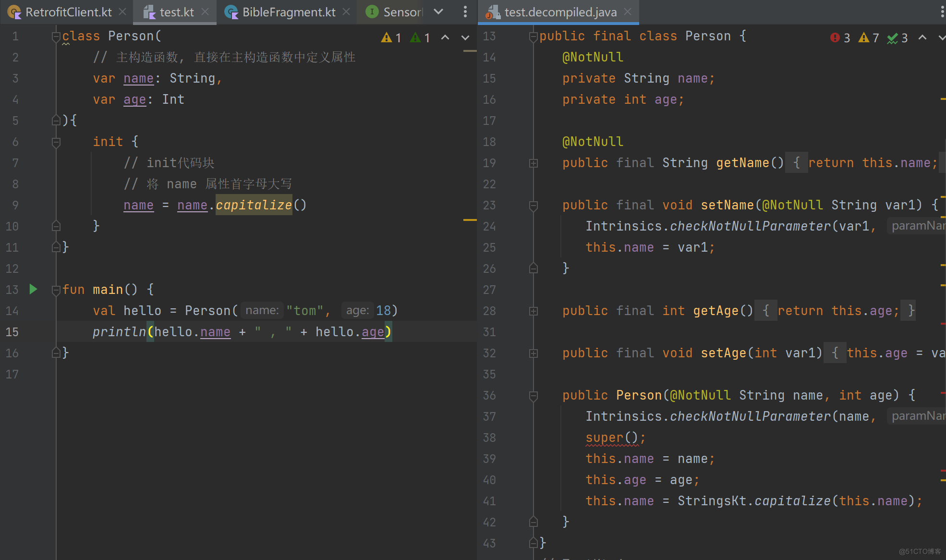The image size is (946, 560).
Task: Open the editor tabs three-dot options menu
Action: click(465, 12)
